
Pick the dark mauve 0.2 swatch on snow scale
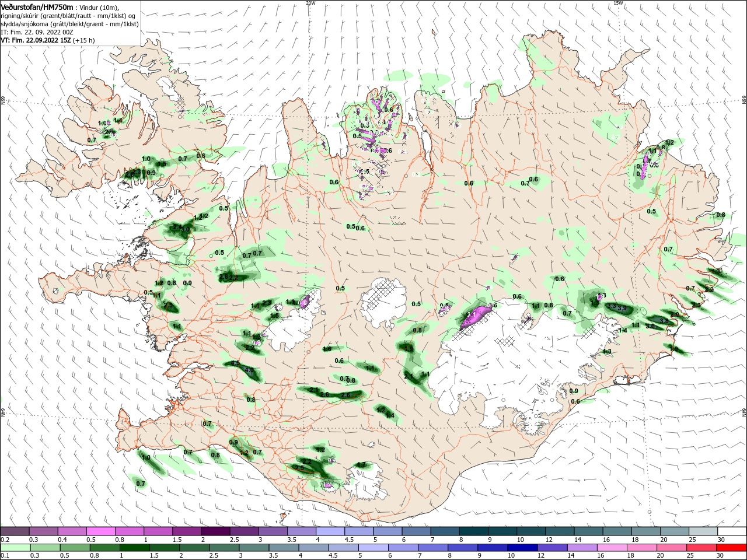click(x=15, y=531)
